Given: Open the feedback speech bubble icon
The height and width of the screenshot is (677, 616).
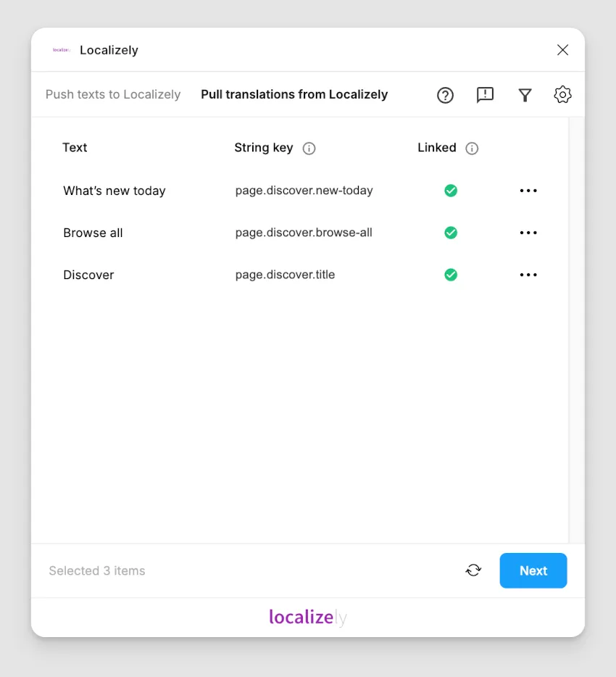Looking at the screenshot, I should pos(485,95).
